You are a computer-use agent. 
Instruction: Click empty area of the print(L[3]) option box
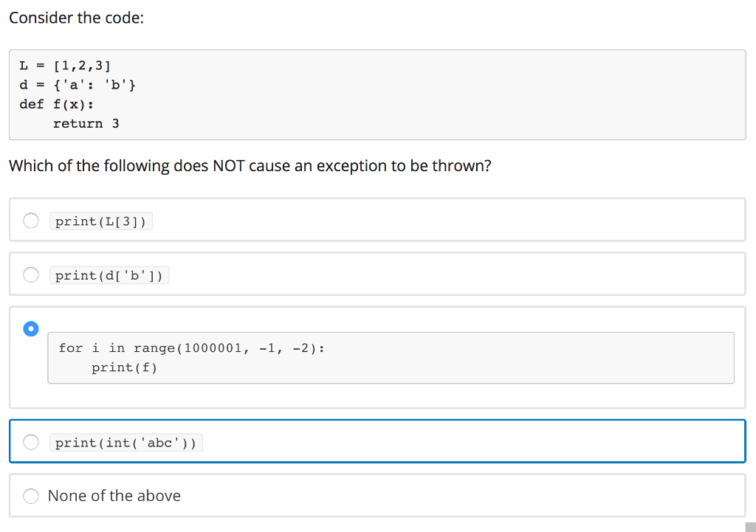point(443,220)
